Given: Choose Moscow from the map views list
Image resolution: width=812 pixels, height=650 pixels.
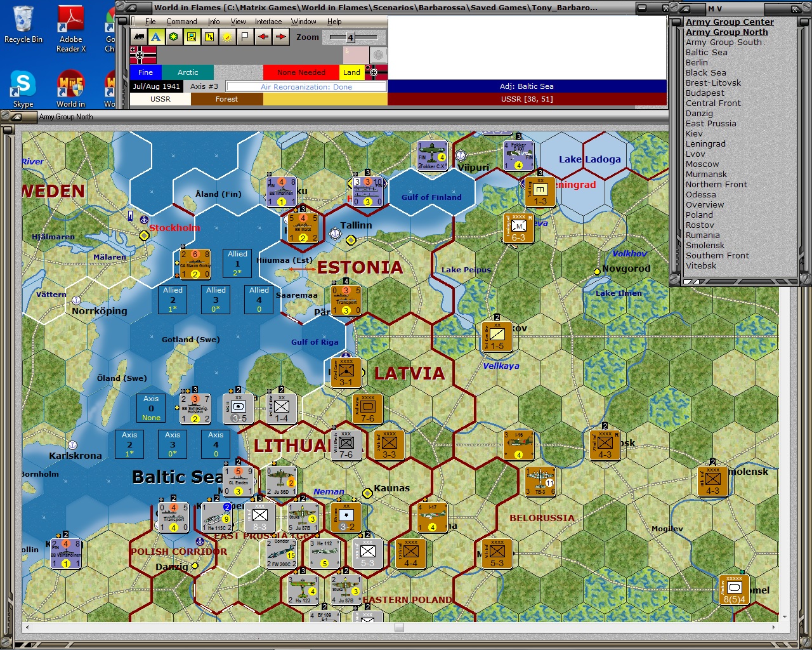Looking at the screenshot, I should pyautogui.click(x=702, y=164).
